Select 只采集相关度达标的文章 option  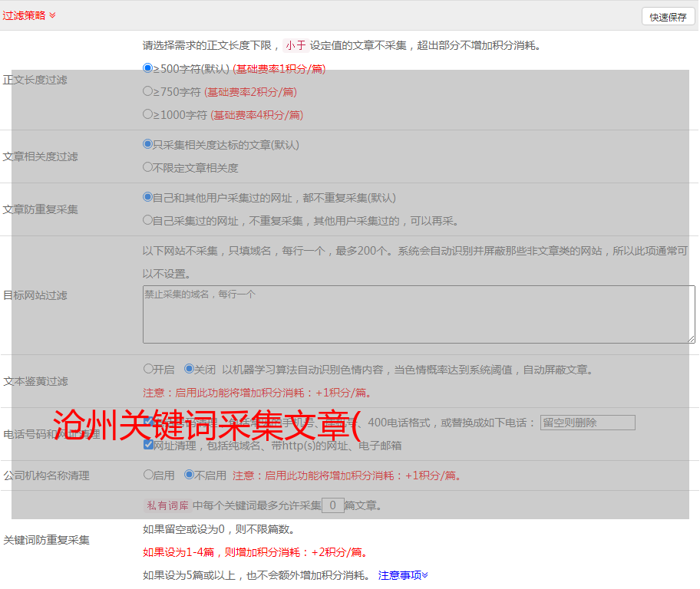click(x=148, y=143)
